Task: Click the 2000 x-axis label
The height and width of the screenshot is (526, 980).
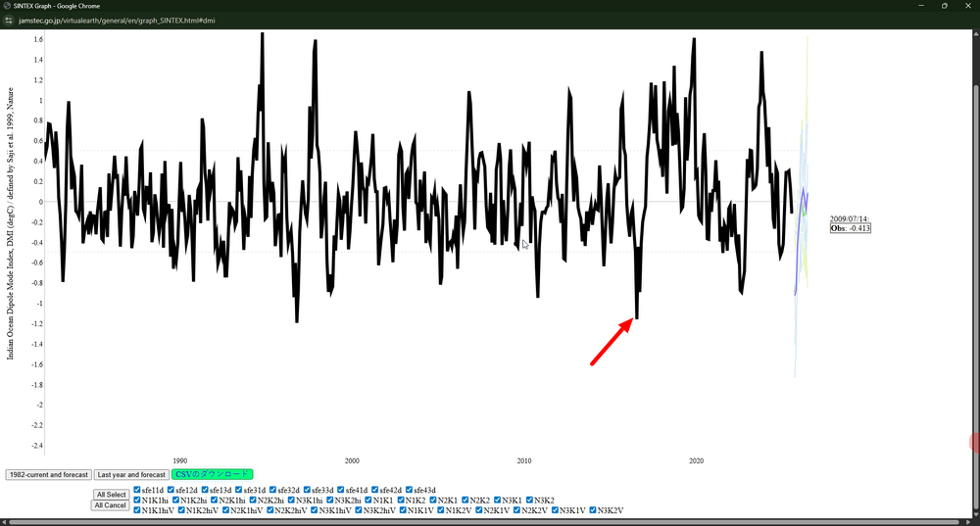Action: 352,461
